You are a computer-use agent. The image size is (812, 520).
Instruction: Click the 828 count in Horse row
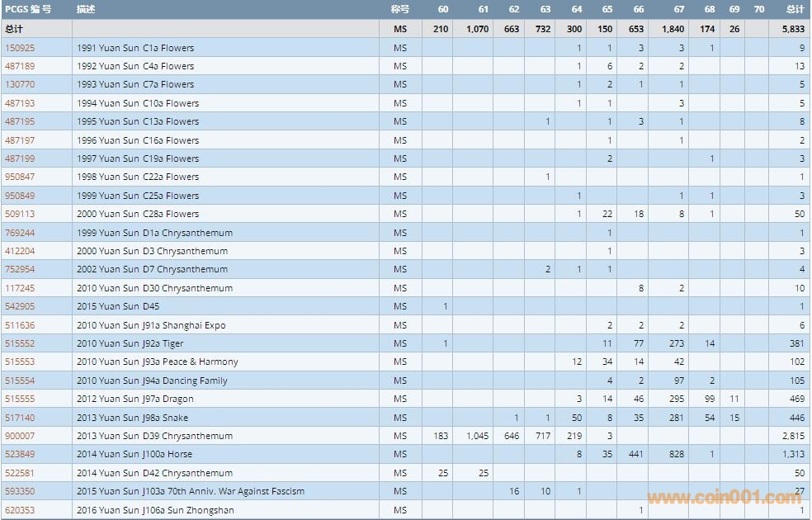tap(677, 454)
